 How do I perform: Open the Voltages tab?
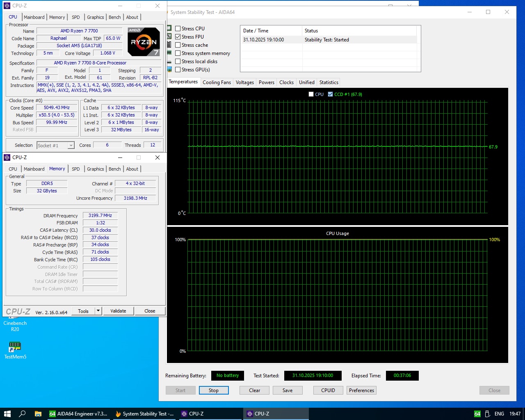point(245,82)
